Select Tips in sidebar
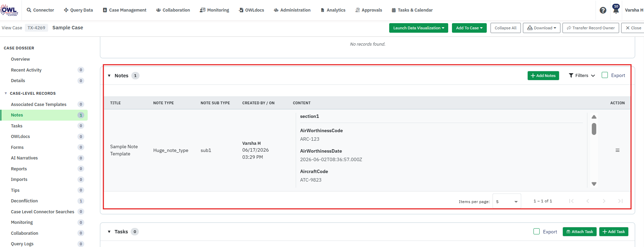644x247 pixels. (x=15, y=190)
